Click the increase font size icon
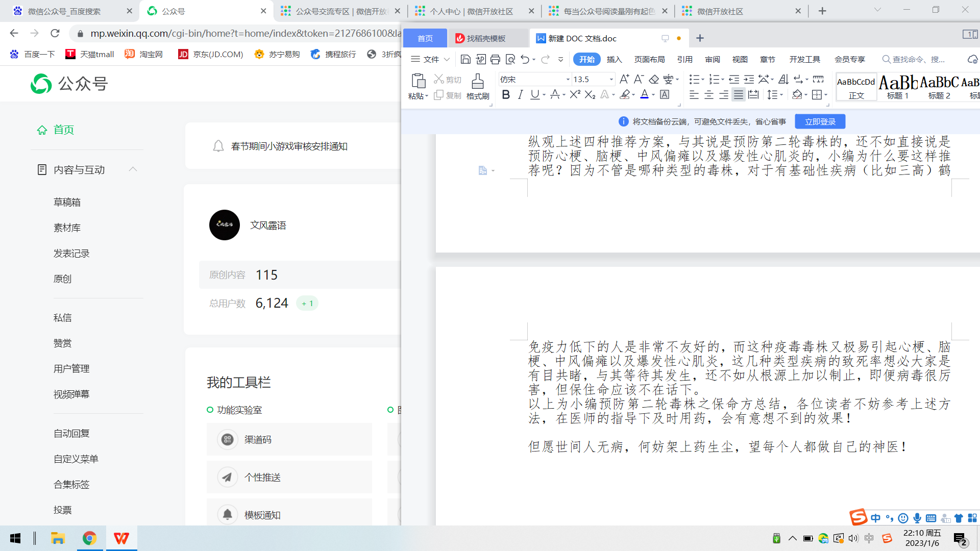Image resolution: width=980 pixels, height=551 pixels. [x=624, y=79]
